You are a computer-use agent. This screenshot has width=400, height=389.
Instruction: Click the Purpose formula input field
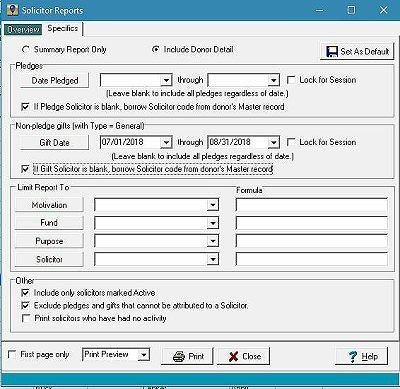312,241
